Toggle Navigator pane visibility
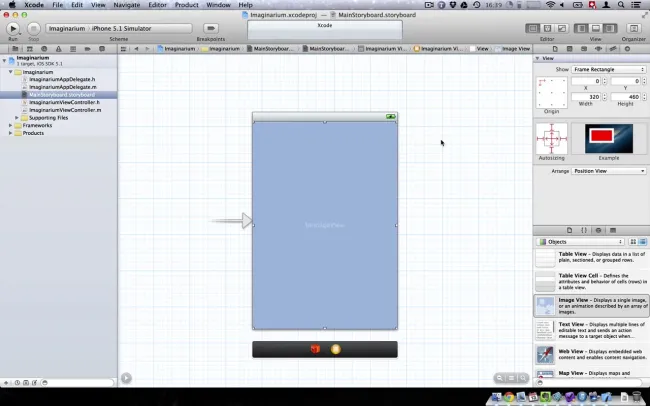Image resolution: width=650 pixels, height=406 pixels. pyautogui.click(x=581, y=28)
